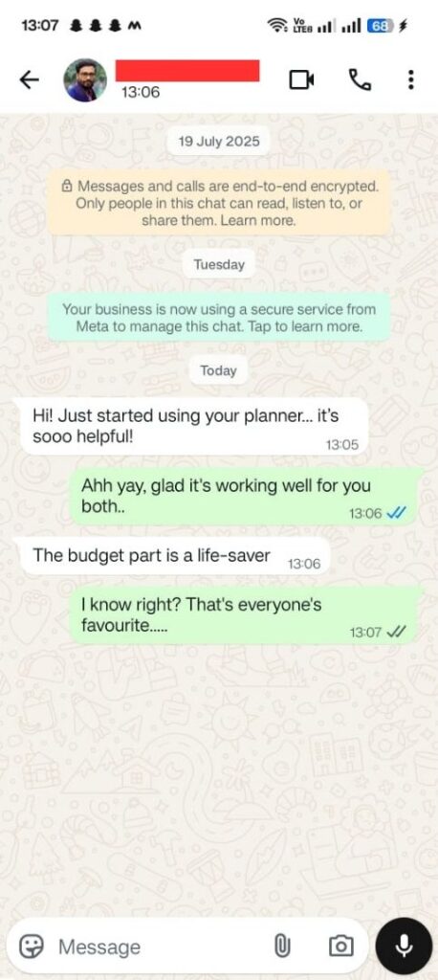Select the 'I know right?' sent message
The image size is (438, 980).
243,615
